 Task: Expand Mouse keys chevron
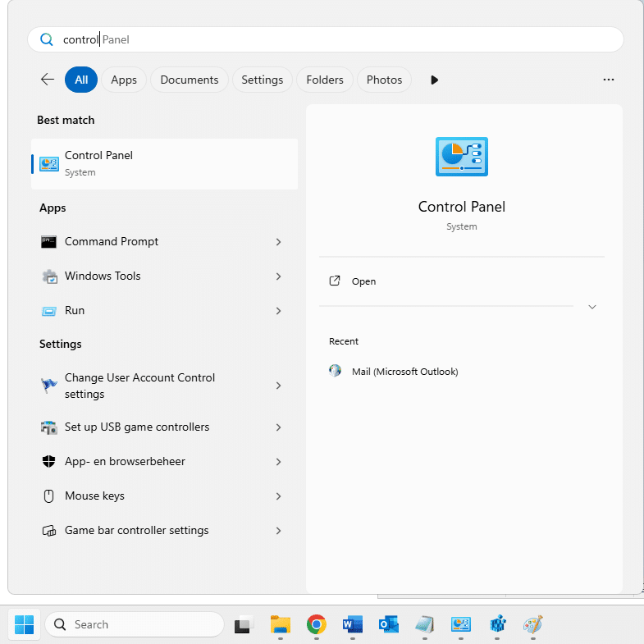click(278, 496)
